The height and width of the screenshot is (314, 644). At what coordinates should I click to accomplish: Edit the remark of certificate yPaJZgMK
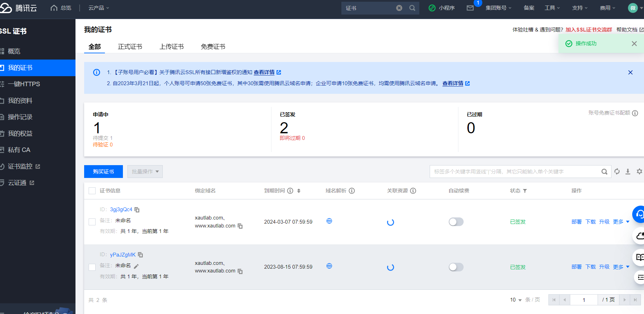[x=136, y=266]
